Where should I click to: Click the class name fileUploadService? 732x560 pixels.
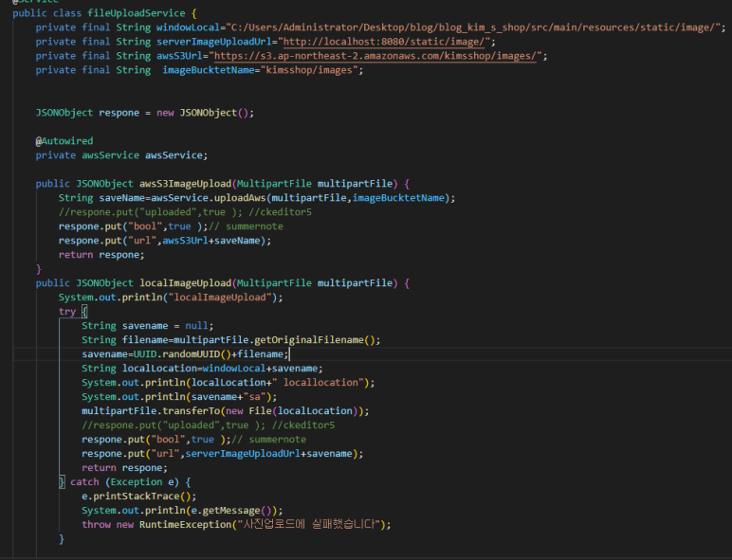click(x=137, y=13)
